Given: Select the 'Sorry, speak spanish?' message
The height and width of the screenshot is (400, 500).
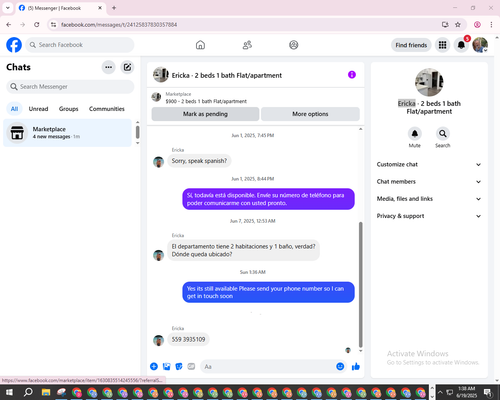Looking at the screenshot, I should [199, 161].
